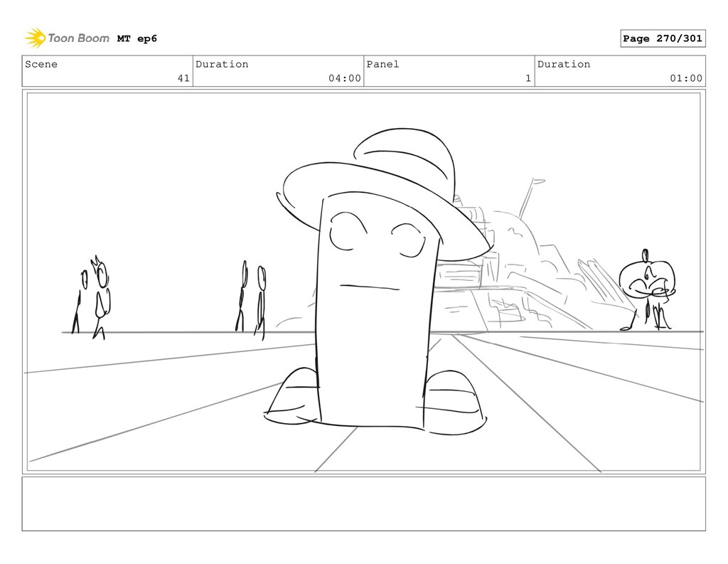Click the scene number 41
The height and width of the screenshot is (564, 728).
click(x=184, y=78)
